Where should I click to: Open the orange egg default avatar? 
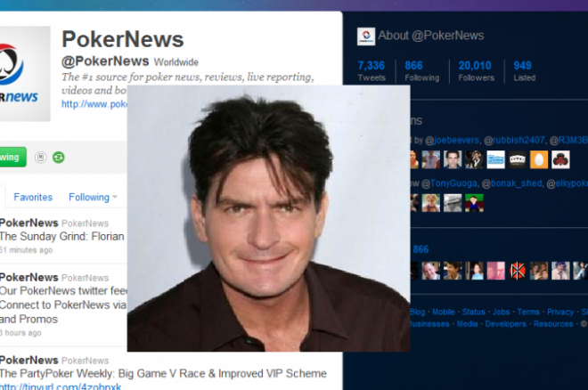539,159
